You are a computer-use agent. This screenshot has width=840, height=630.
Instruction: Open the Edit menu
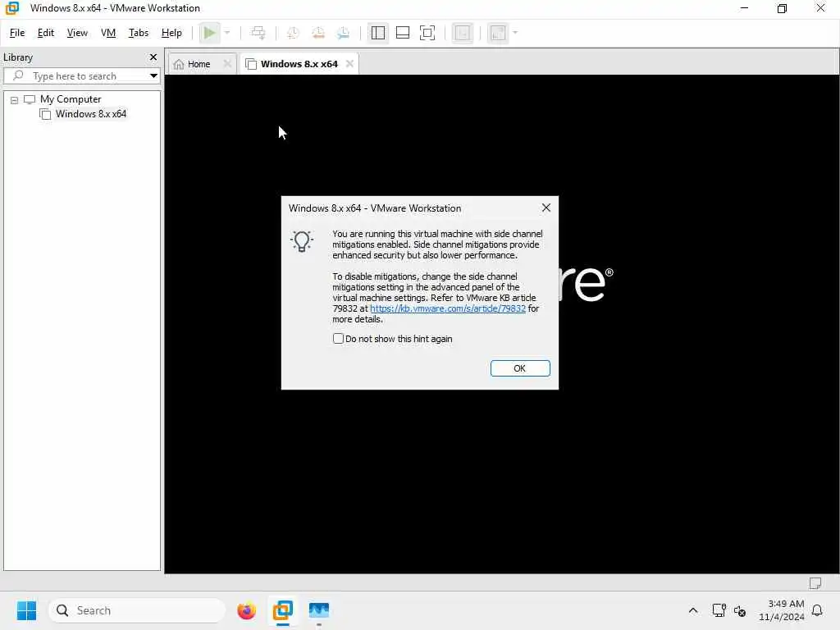[46, 33]
